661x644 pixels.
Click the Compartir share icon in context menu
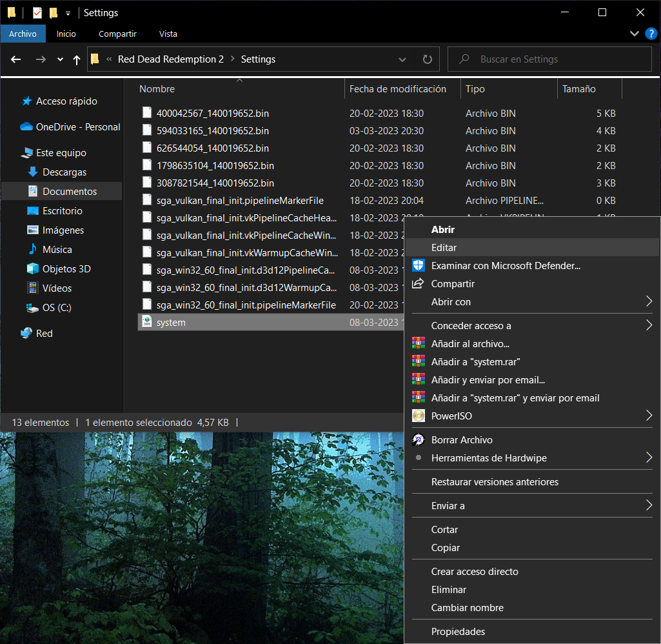(x=419, y=284)
